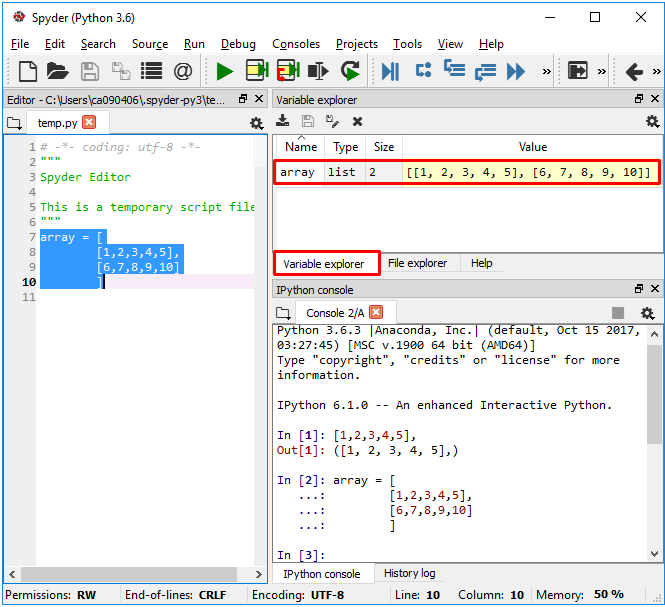Screen dimensions: 665x607
Task: Save data icon in Variable explorer
Action: pyautogui.click(x=307, y=121)
